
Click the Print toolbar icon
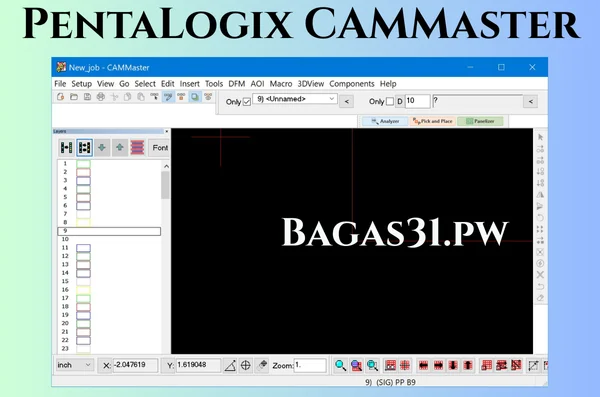[101, 97]
